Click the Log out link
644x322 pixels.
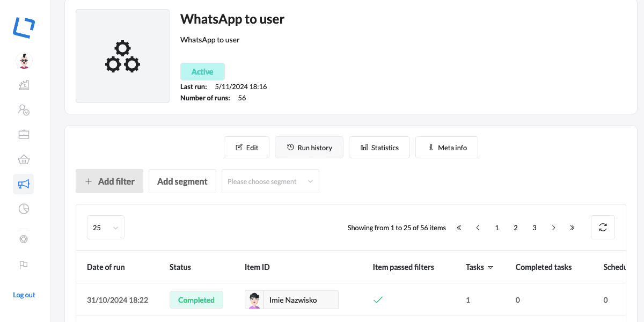coord(24,295)
